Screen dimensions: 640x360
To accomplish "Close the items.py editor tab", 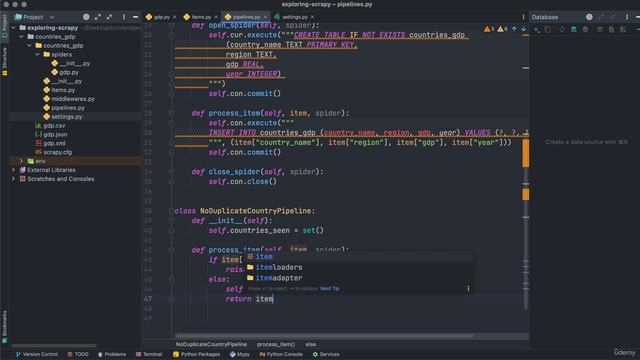I will pyautogui.click(x=216, y=17).
